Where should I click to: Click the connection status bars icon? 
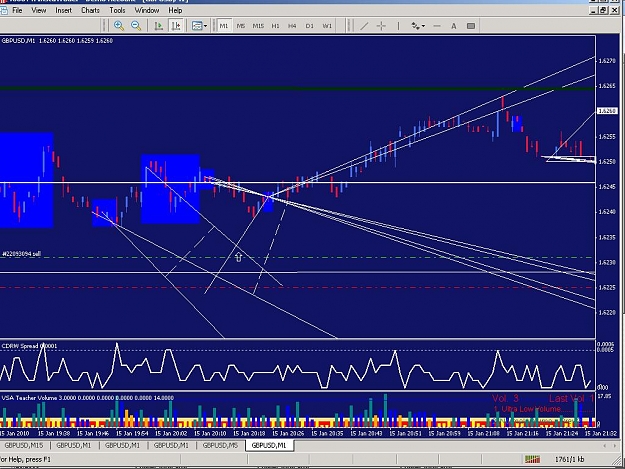[532, 459]
